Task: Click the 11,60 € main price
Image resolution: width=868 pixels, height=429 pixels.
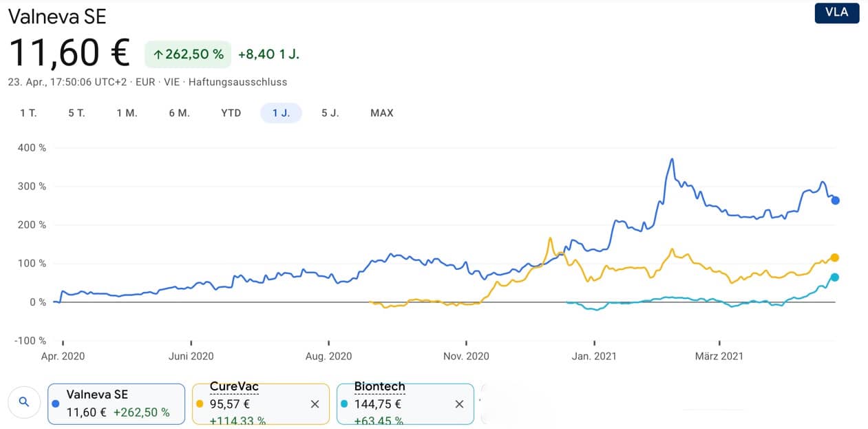Action: click(69, 53)
